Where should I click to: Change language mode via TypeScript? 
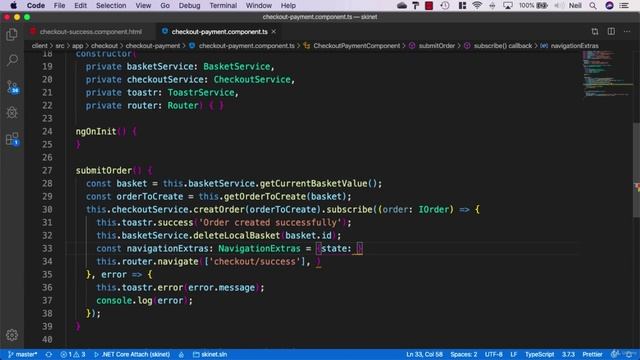click(539, 354)
